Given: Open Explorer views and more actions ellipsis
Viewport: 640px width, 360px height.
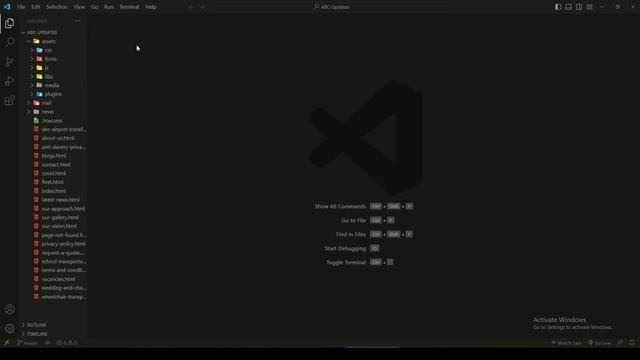Looking at the screenshot, I should pos(77,21).
